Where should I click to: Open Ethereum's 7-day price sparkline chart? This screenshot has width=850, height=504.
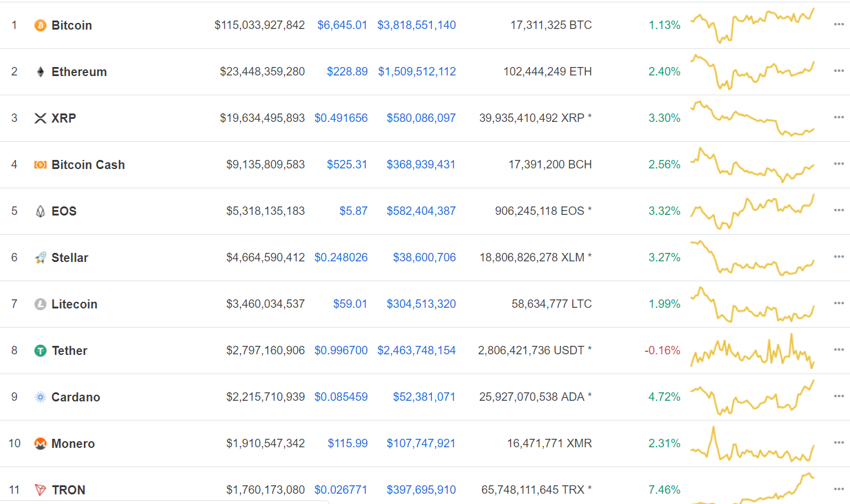click(753, 72)
